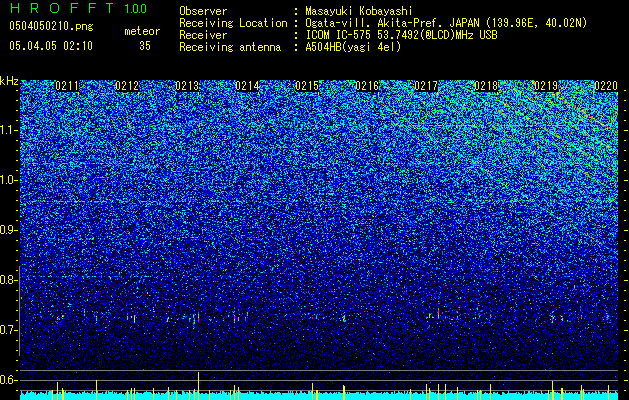Click the tallest yellow spike in amplitude strip

click(199, 386)
